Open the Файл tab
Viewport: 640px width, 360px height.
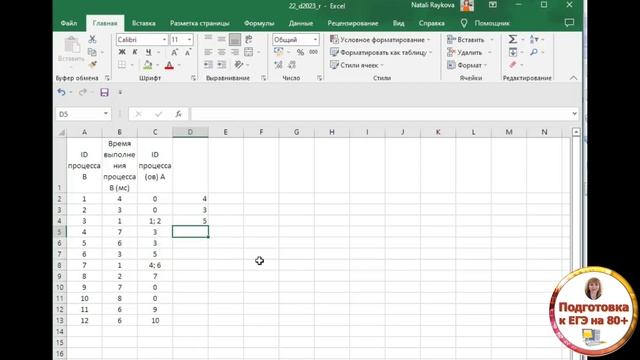click(x=69, y=23)
